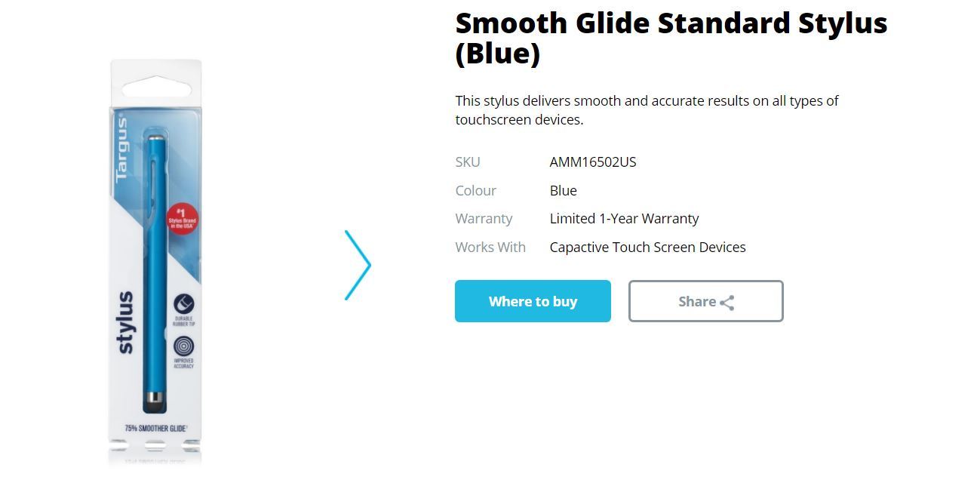Viewport: 980px width, 486px height.
Task: Click the hang tab at the package top
Action: point(155,85)
